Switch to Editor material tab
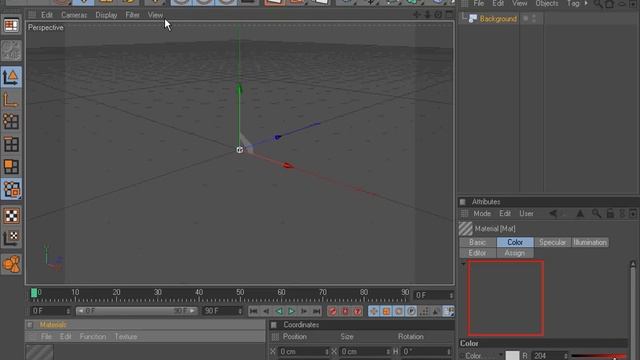640x360 pixels. coord(477,253)
